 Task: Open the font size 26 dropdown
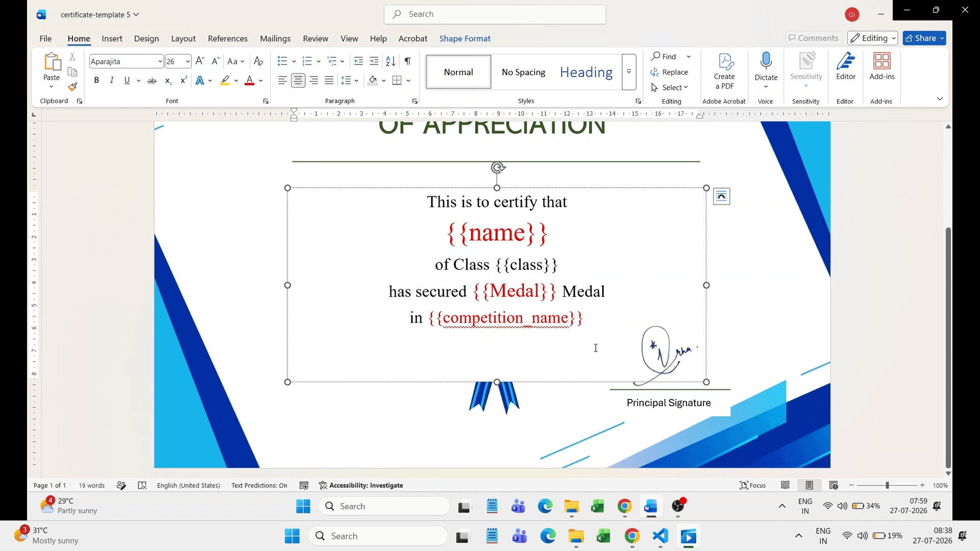pos(187,62)
